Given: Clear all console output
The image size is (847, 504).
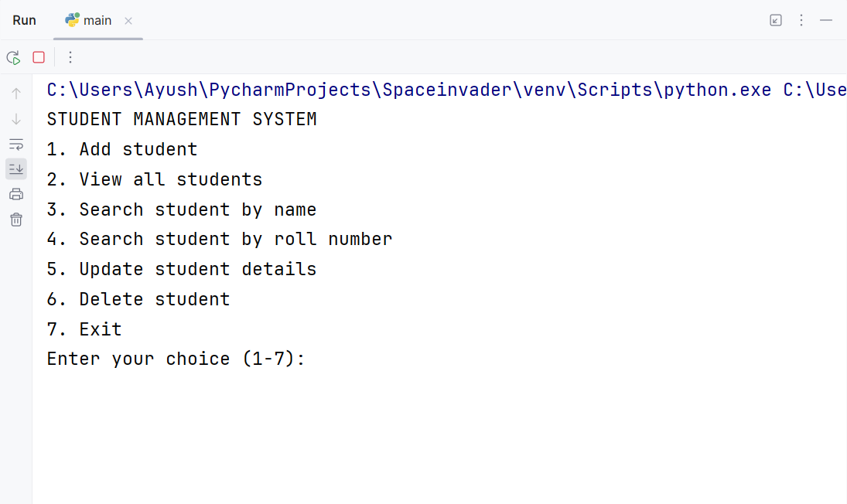Looking at the screenshot, I should tap(16, 220).
